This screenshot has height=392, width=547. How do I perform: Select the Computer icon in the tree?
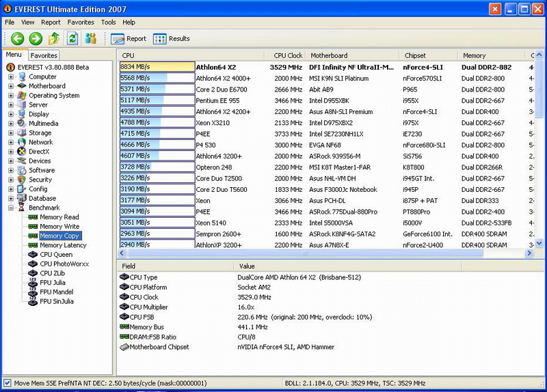click(22, 76)
